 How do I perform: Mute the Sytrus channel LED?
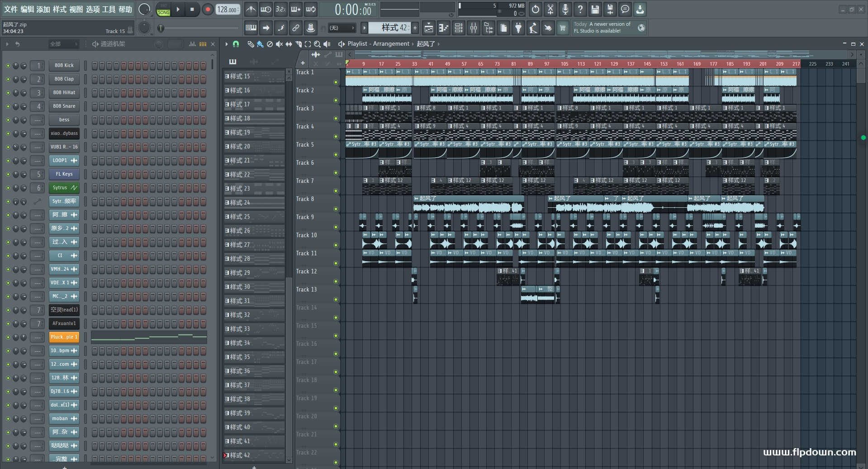(8, 188)
